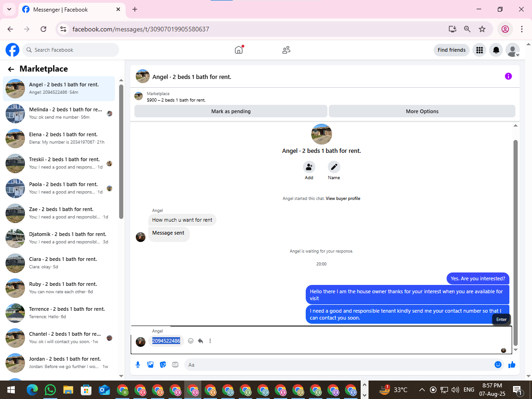
Task: Click the site info icon in address bar
Action: (63, 29)
